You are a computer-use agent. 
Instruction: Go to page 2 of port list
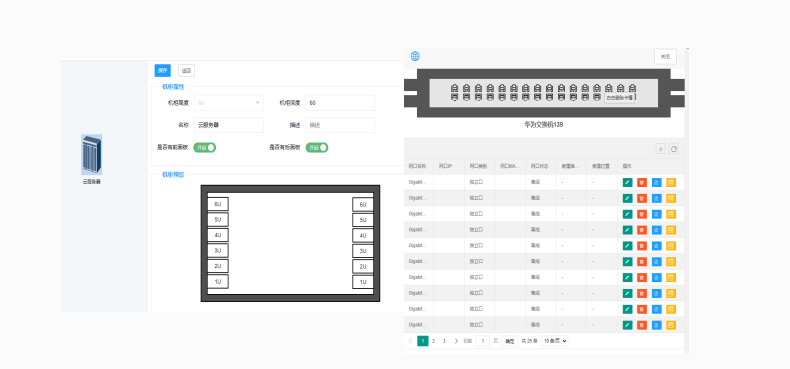point(433,341)
